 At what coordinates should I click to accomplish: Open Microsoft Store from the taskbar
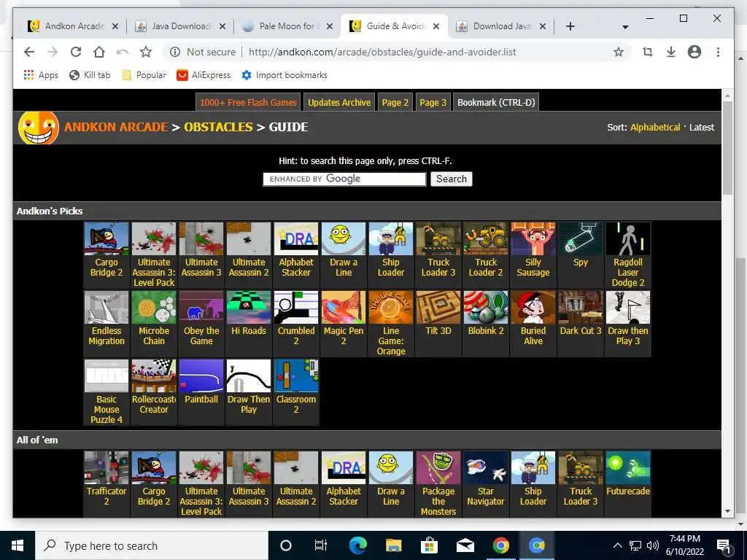point(429,545)
